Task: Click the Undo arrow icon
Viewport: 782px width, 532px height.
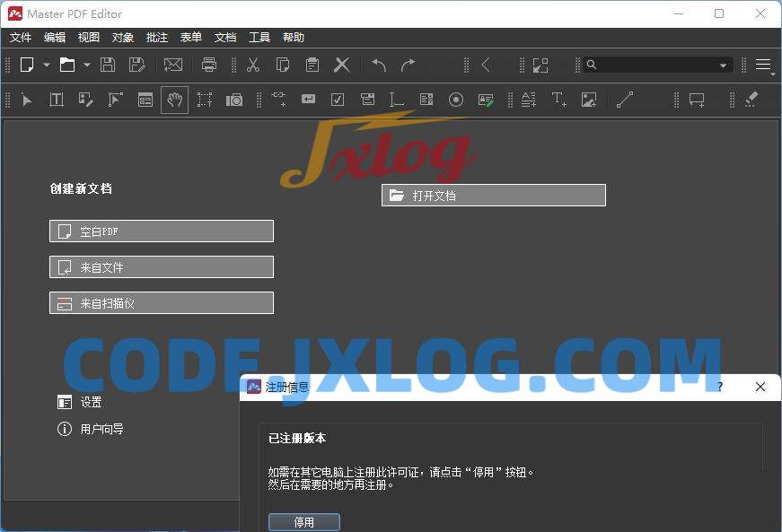Action: coord(379,65)
